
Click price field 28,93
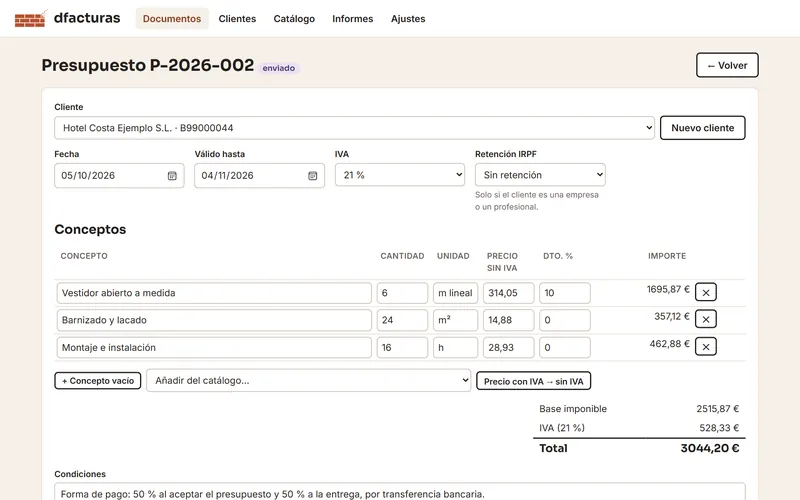[509, 347]
